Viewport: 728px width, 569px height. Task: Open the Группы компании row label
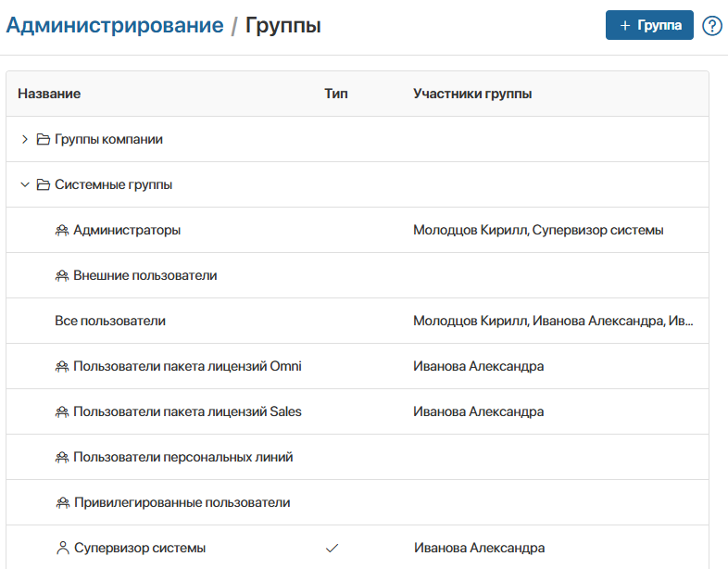[108, 139]
